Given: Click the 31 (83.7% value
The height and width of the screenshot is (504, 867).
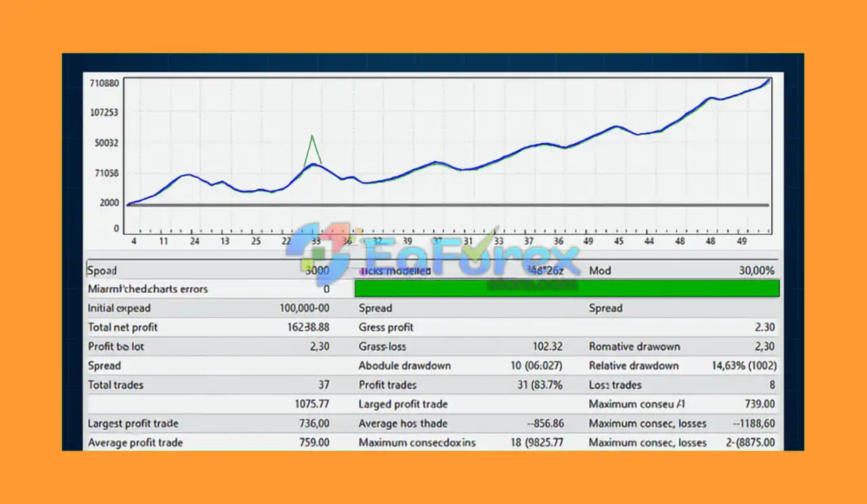Looking at the screenshot, I should pyautogui.click(x=540, y=385).
